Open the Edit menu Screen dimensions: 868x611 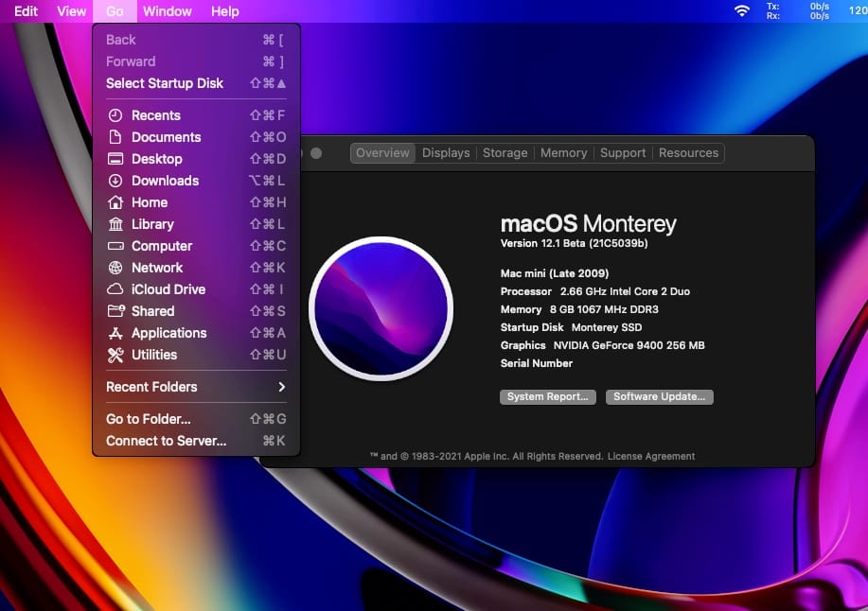click(26, 11)
